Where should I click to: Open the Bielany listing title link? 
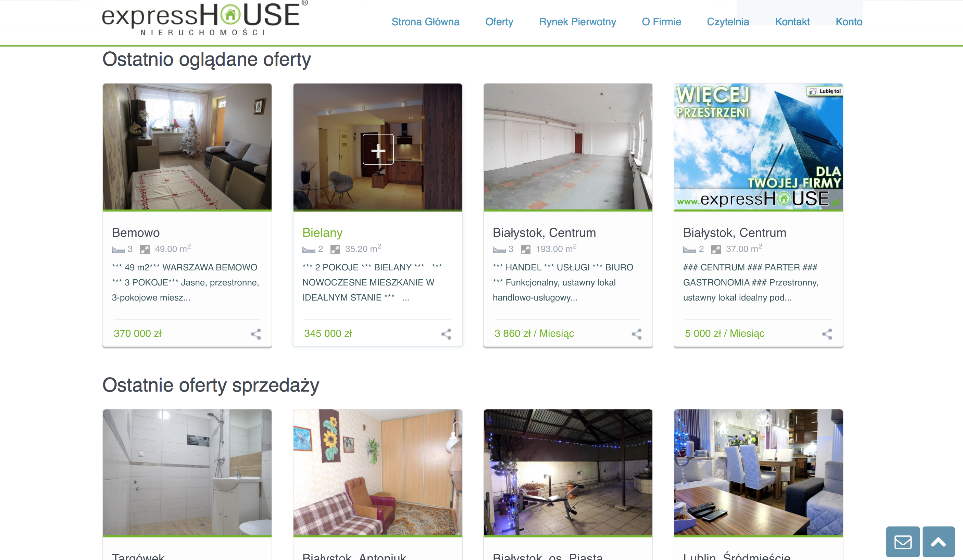(x=322, y=233)
